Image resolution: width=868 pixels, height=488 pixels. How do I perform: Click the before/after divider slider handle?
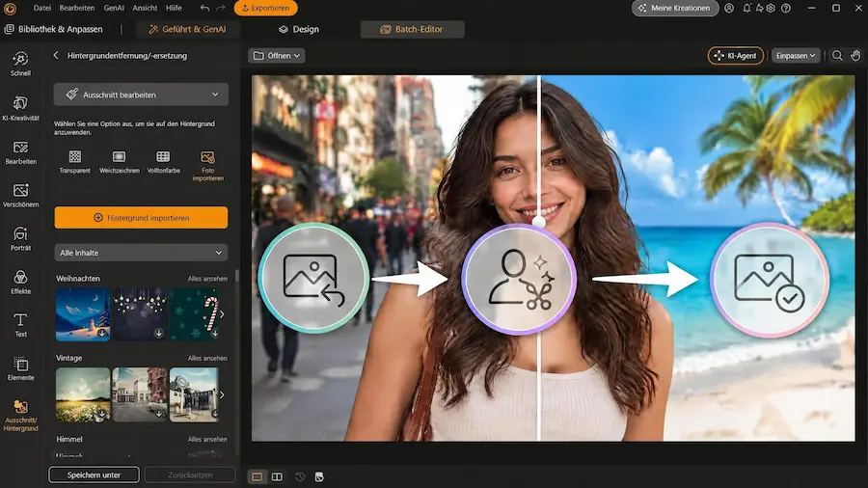538,222
